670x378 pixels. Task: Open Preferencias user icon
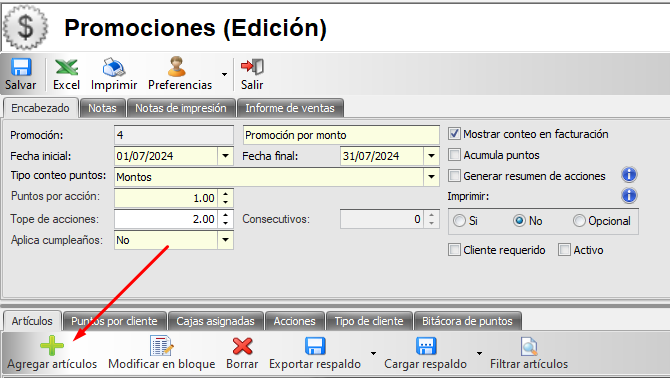pyautogui.click(x=177, y=67)
